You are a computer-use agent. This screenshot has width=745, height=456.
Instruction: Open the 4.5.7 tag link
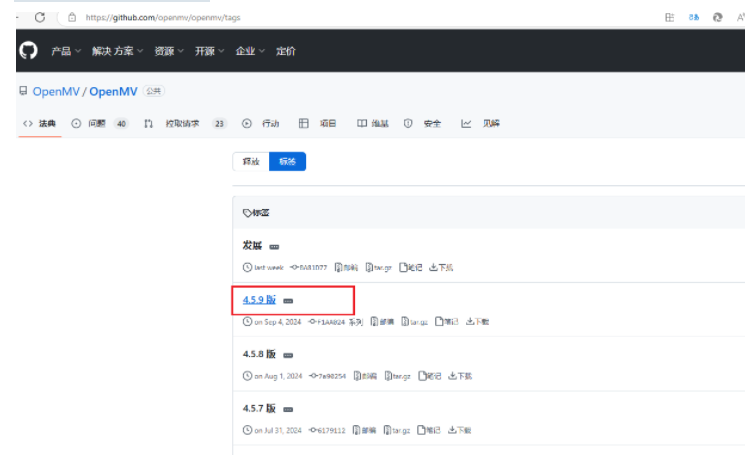click(259, 408)
